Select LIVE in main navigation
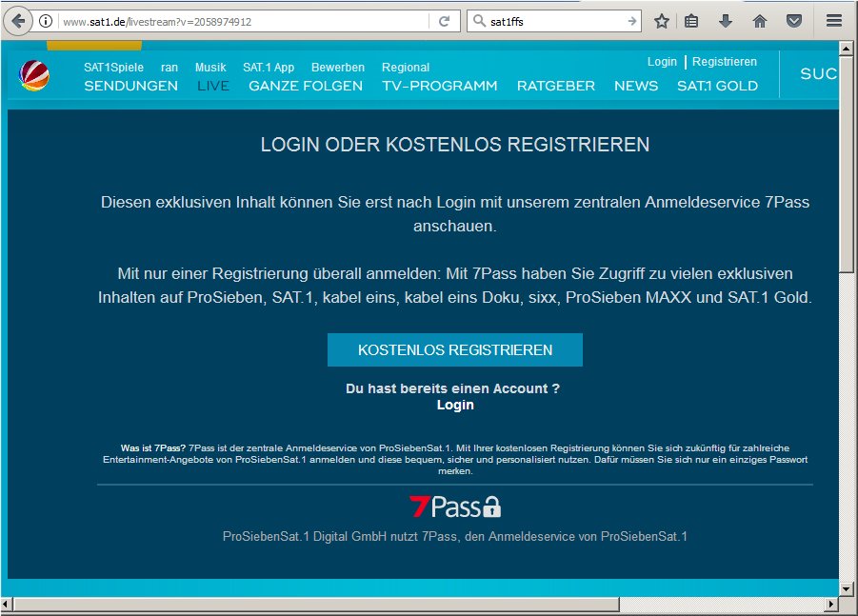This screenshot has width=858, height=616. tap(213, 86)
